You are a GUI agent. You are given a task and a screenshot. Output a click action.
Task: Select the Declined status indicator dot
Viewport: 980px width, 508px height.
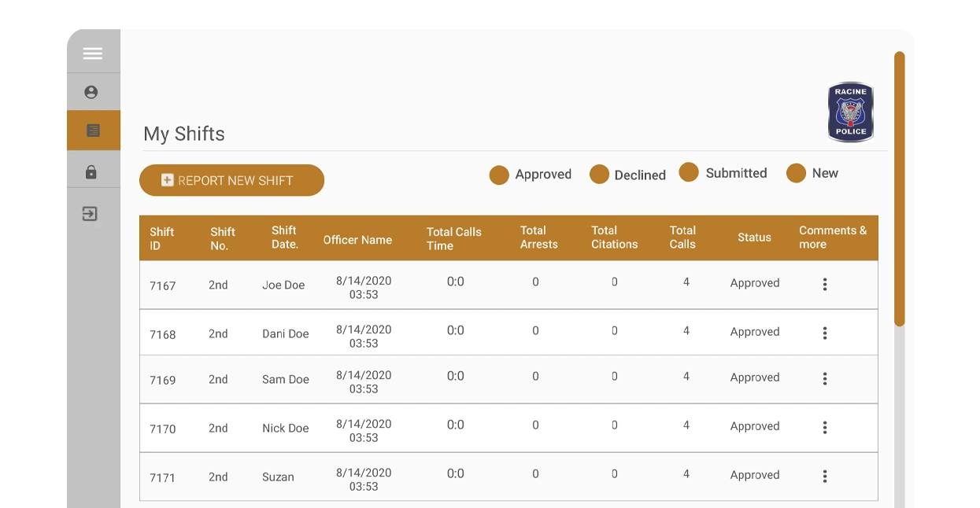[599, 175]
